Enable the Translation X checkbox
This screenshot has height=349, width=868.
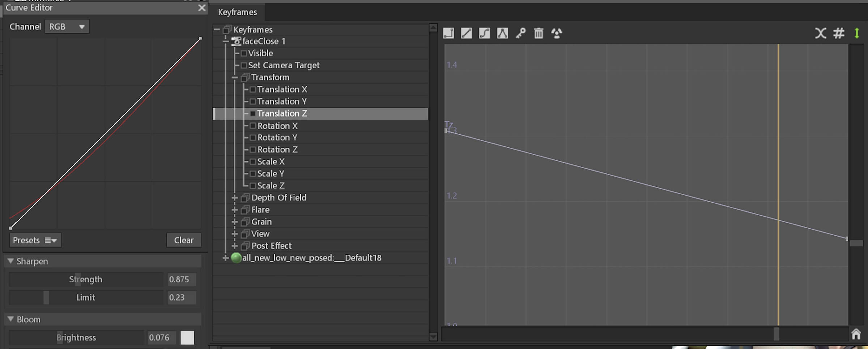(x=253, y=89)
